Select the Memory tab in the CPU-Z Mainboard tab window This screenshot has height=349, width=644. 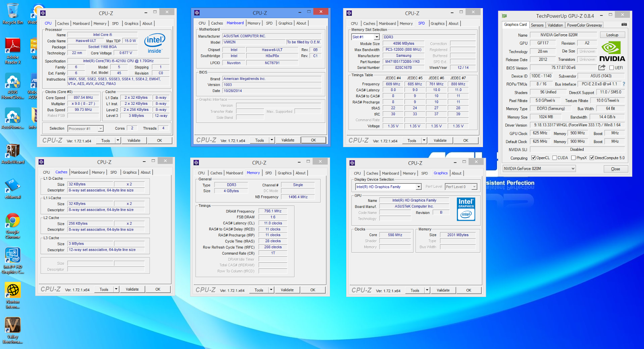click(254, 23)
